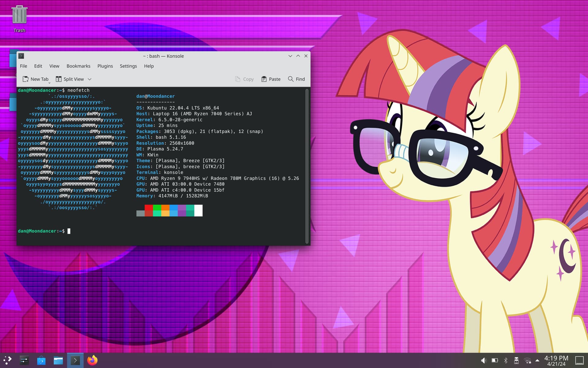Open Dolphin file manager in taskbar
This screenshot has height=368, width=588.
pos(58,360)
